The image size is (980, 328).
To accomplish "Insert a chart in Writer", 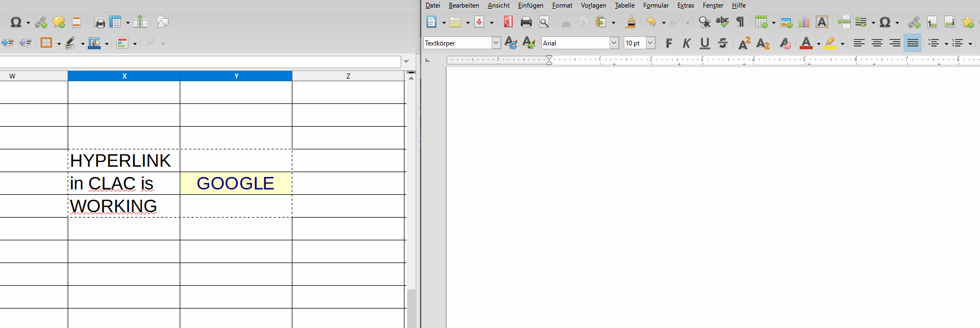I will point(804,22).
